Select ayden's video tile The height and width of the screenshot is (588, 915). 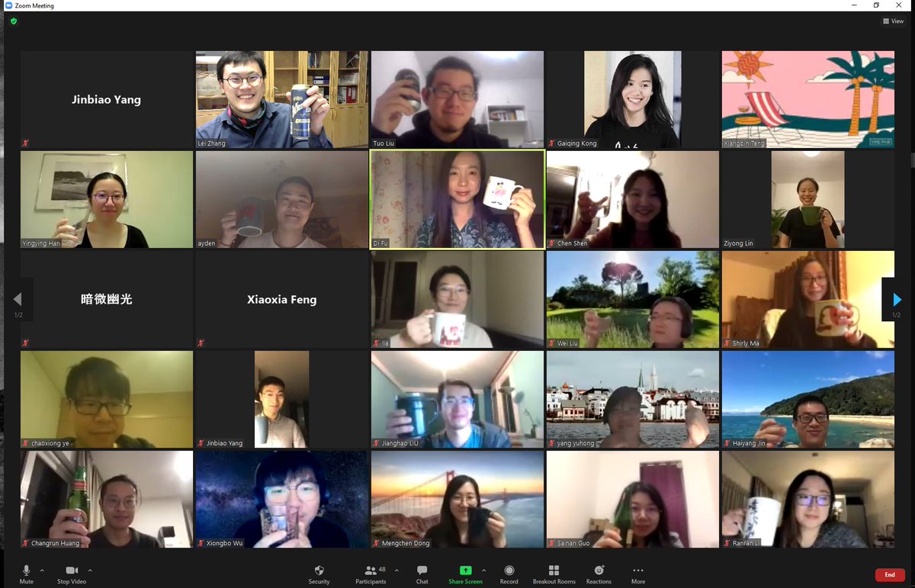(282, 199)
